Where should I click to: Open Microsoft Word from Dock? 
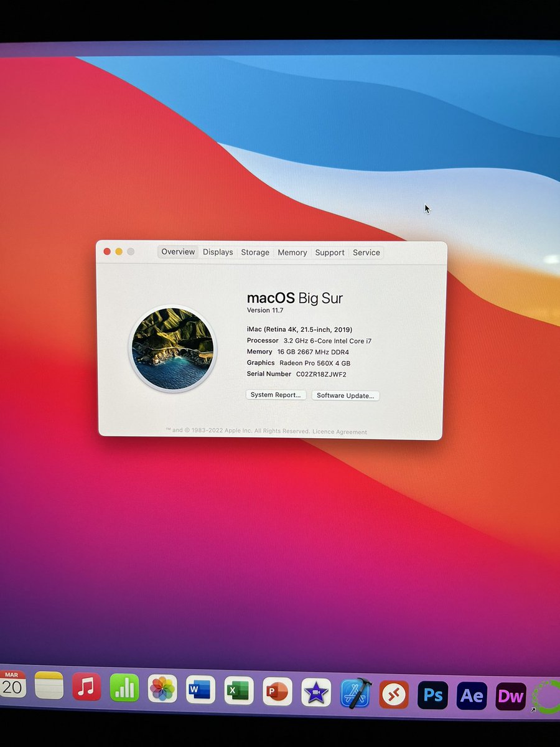point(200,690)
